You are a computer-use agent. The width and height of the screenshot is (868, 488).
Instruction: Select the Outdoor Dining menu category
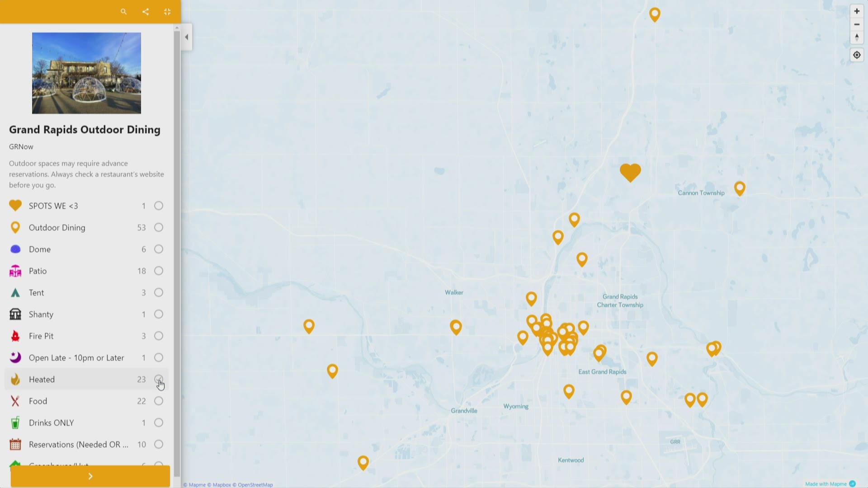pyautogui.click(x=57, y=227)
